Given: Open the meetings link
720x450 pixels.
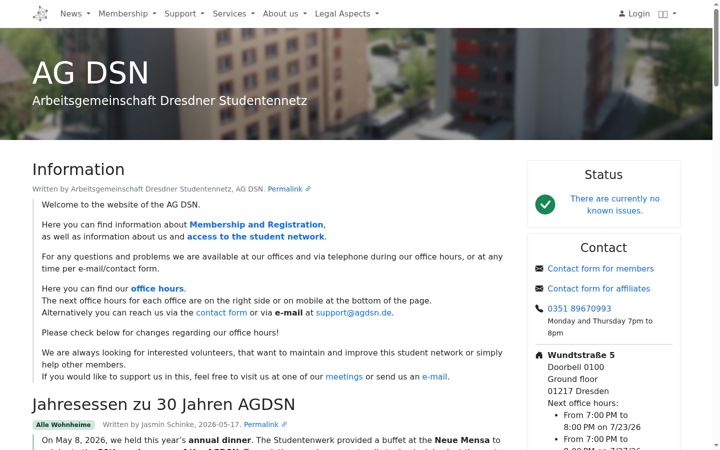Looking at the screenshot, I should tap(344, 377).
